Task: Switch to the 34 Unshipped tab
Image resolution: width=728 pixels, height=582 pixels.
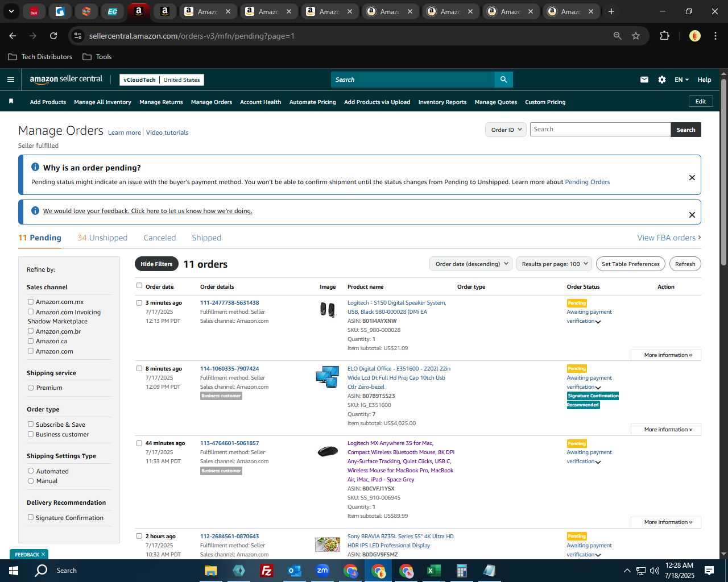Action: click(x=102, y=238)
